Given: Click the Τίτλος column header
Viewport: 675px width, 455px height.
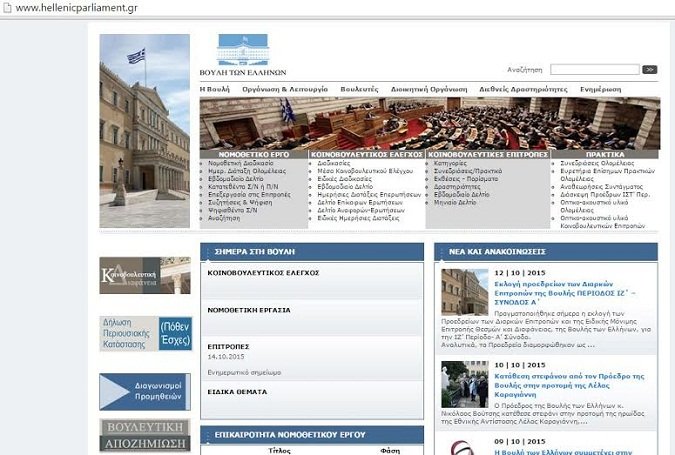Looking at the screenshot, I should click(x=279, y=451).
